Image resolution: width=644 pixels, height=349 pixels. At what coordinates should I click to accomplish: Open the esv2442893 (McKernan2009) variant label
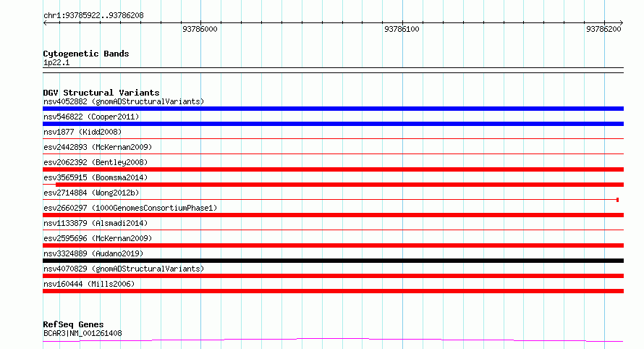(98, 147)
